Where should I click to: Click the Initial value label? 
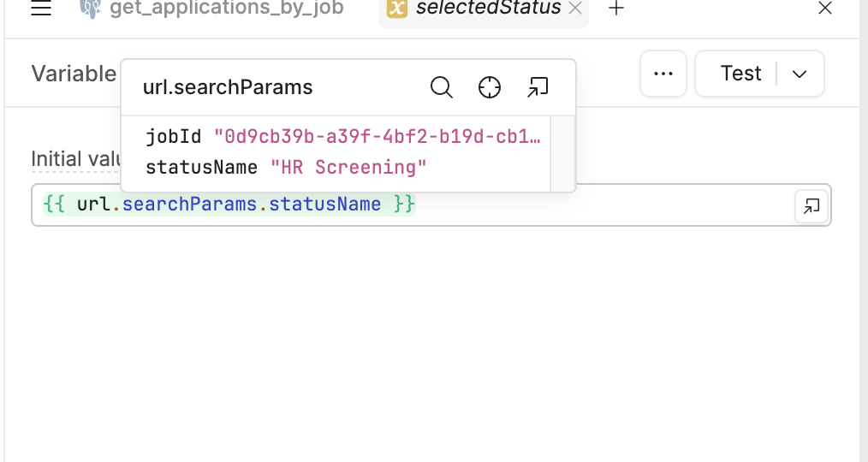tap(73, 159)
